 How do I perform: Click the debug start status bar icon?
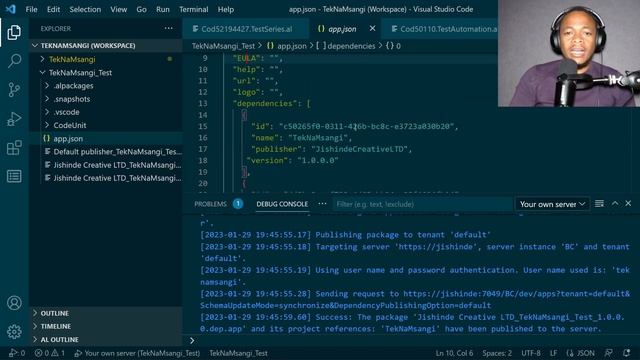click(x=17, y=353)
